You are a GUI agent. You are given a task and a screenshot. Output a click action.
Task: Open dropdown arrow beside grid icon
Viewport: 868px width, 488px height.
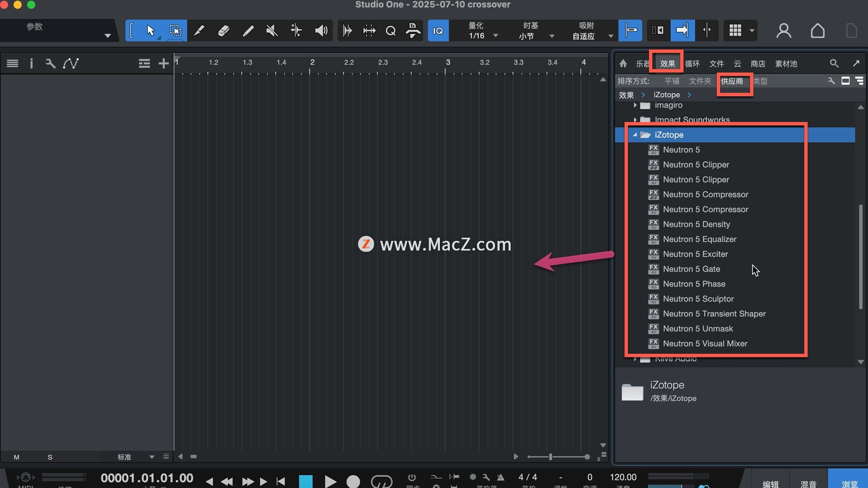point(752,31)
